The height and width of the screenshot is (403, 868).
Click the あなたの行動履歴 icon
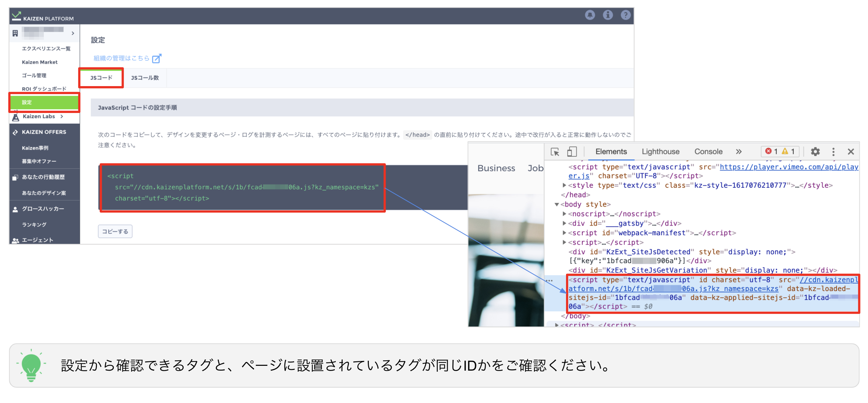pos(15,177)
